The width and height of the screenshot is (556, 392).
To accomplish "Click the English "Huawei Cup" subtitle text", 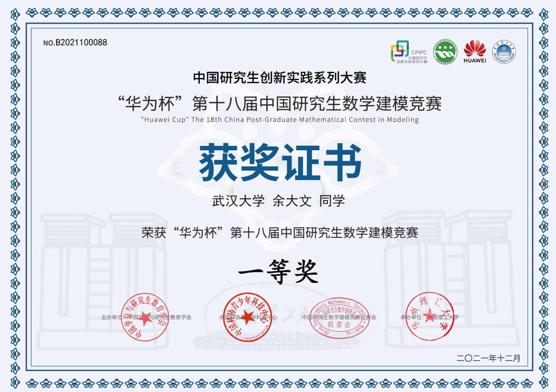I will pos(279,120).
